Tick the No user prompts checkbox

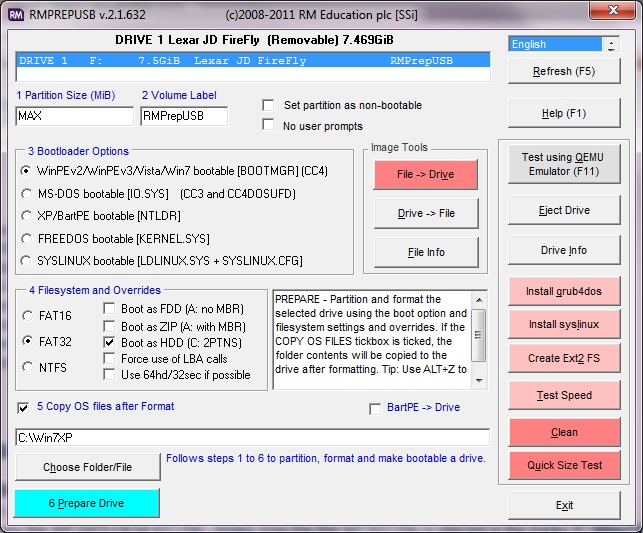pyautogui.click(x=268, y=125)
